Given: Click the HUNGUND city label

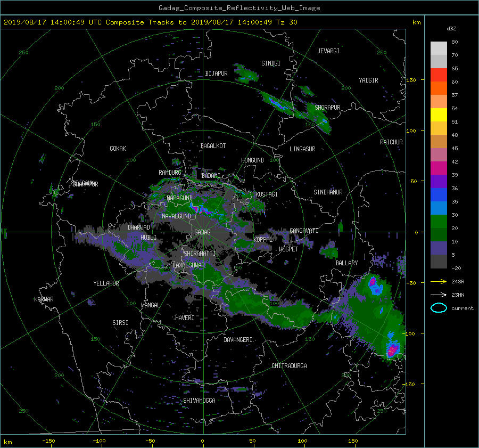Looking at the screenshot, I should click(x=252, y=160).
